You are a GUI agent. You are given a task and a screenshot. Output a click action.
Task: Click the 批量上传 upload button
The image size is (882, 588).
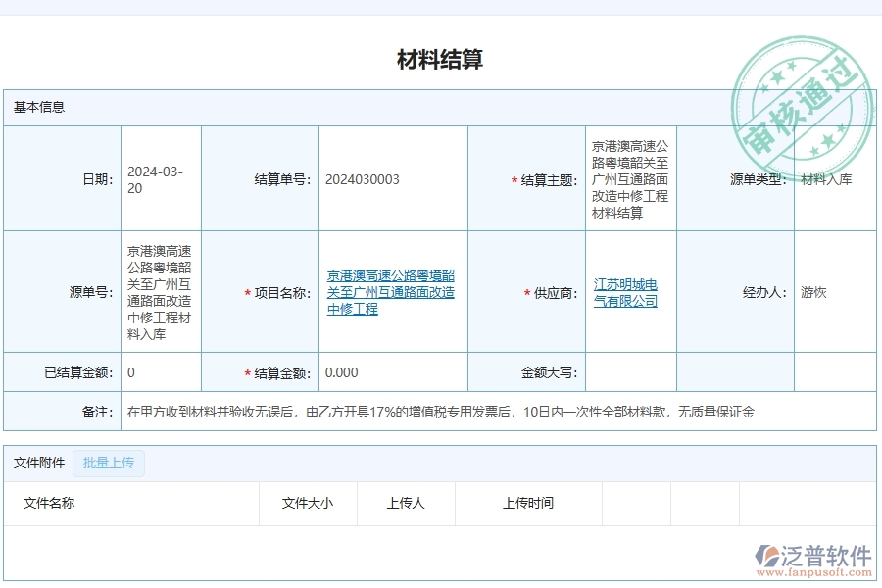tap(108, 463)
